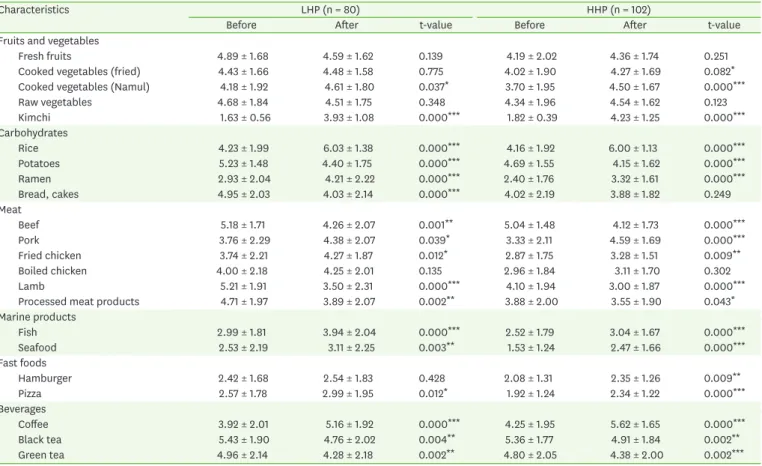Image resolution: width=762 pixels, height=466 pixels.
Task: Select the LHP (n = 80) group header
Action: (x=330, y=10)
